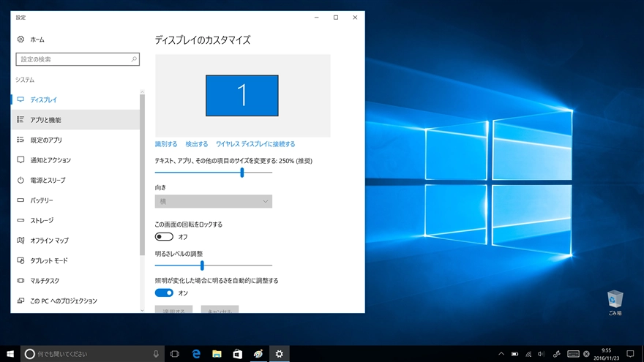Select the オフライン マップ map icon

click(x=20, y=240)
